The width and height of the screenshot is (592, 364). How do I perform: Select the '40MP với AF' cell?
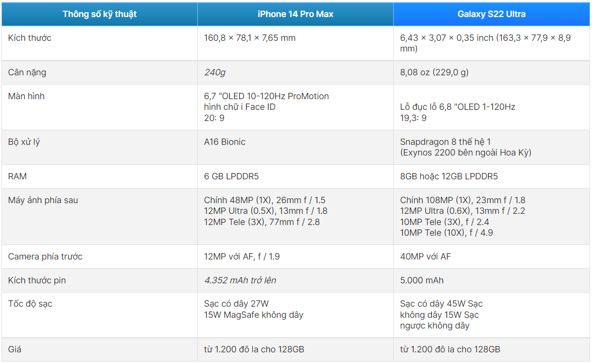click(x=491, y=257)
